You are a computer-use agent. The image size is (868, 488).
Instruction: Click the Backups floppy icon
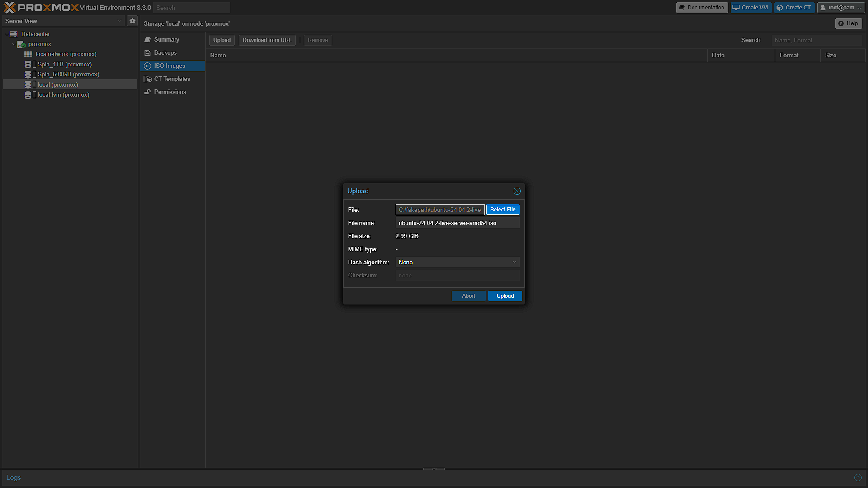click(147, 53)
